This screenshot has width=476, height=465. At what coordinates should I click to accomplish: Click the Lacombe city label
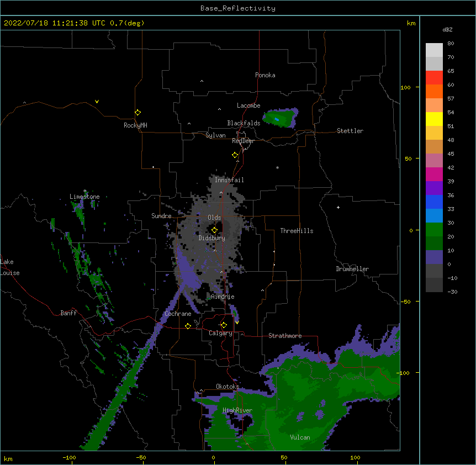pos(248,105)
